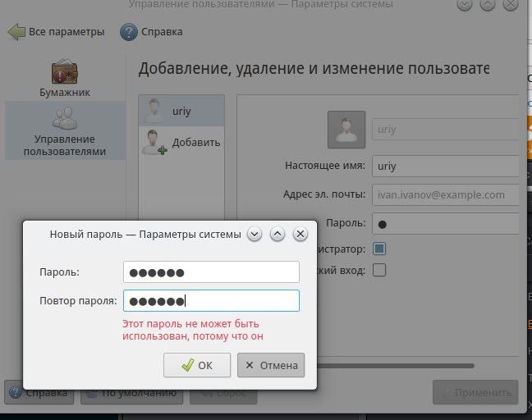Screen dimensions: 532x420
Task: Open Справка from the top toolbar
Action: [x=151, y=32]
